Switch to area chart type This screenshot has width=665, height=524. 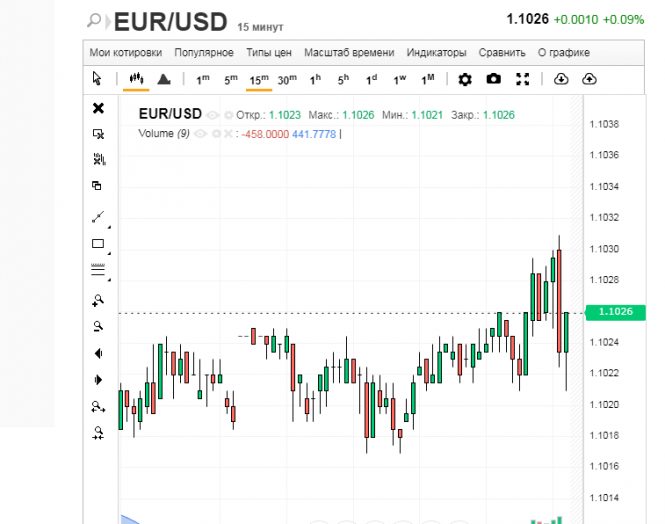164,79
